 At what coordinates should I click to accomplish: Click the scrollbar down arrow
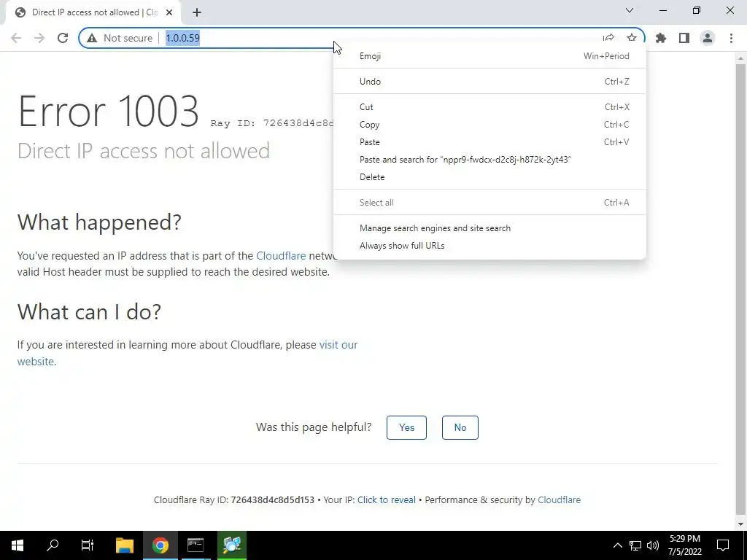coord(740,524)
